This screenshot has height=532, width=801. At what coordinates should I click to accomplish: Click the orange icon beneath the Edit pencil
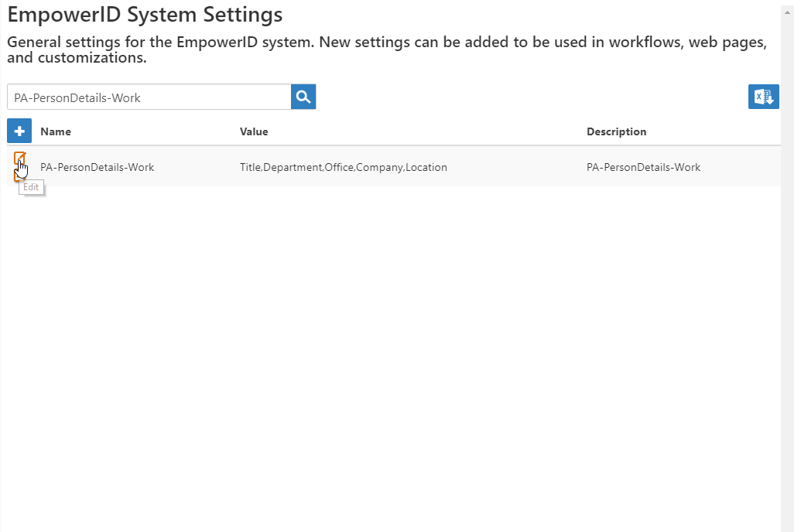click(19, 175)
